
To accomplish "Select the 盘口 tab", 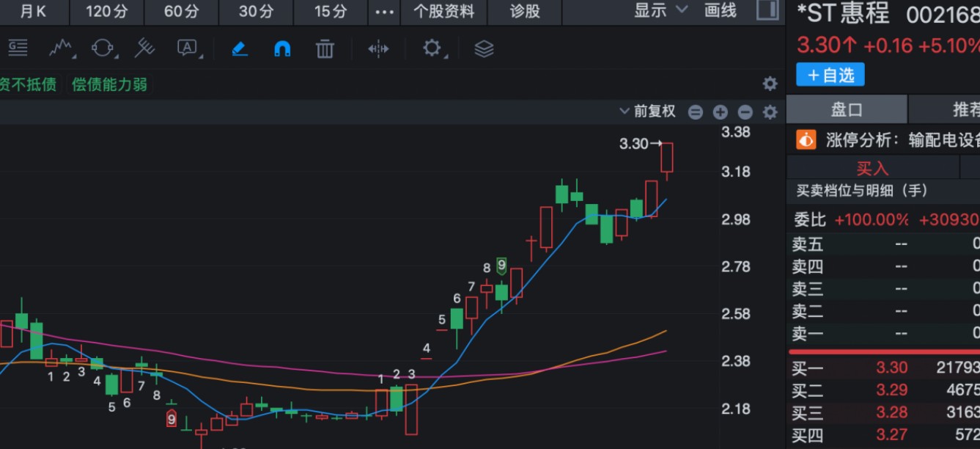I will pyautogui.click(x=847, y=110).
